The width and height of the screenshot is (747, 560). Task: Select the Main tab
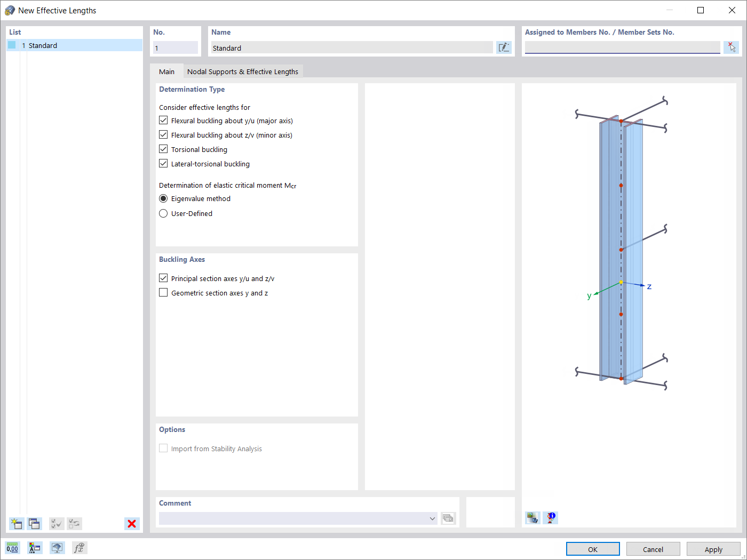pyautogui.click(x=166, y=71)
